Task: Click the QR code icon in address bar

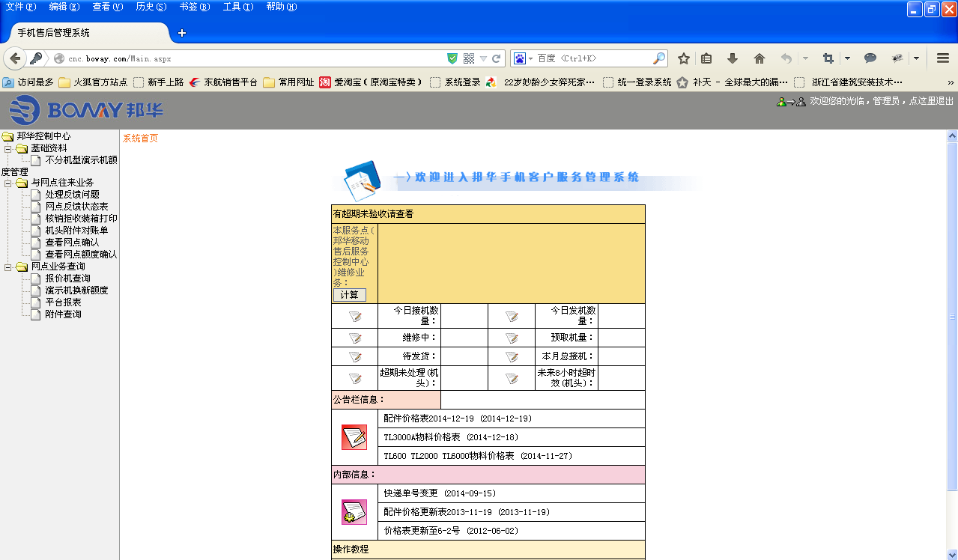Action: (469, 58)
